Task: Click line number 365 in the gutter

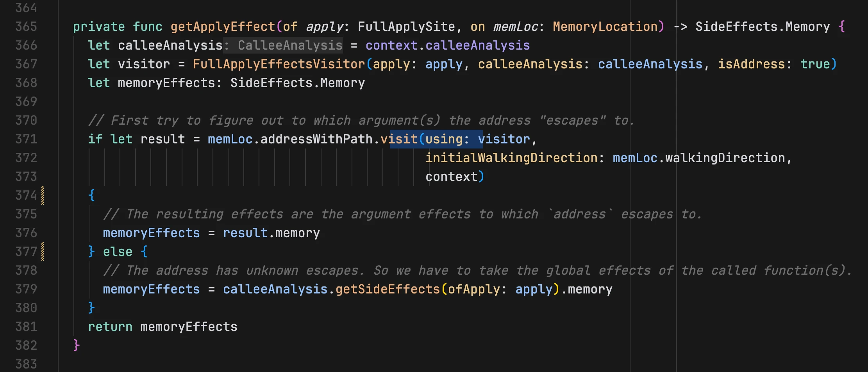Action: click(x=26, y=27)
